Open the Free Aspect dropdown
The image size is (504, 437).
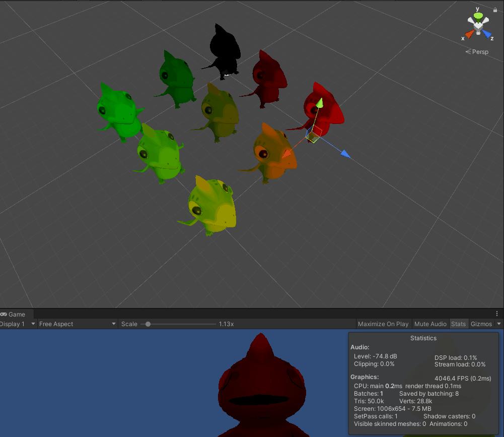point(76,324)
